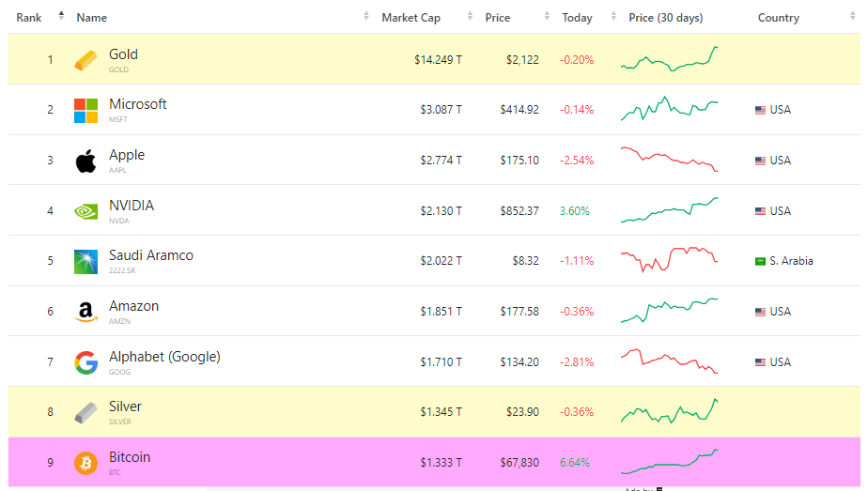
Task: View Apple 30-day price chart
Action: pos(669,160)
